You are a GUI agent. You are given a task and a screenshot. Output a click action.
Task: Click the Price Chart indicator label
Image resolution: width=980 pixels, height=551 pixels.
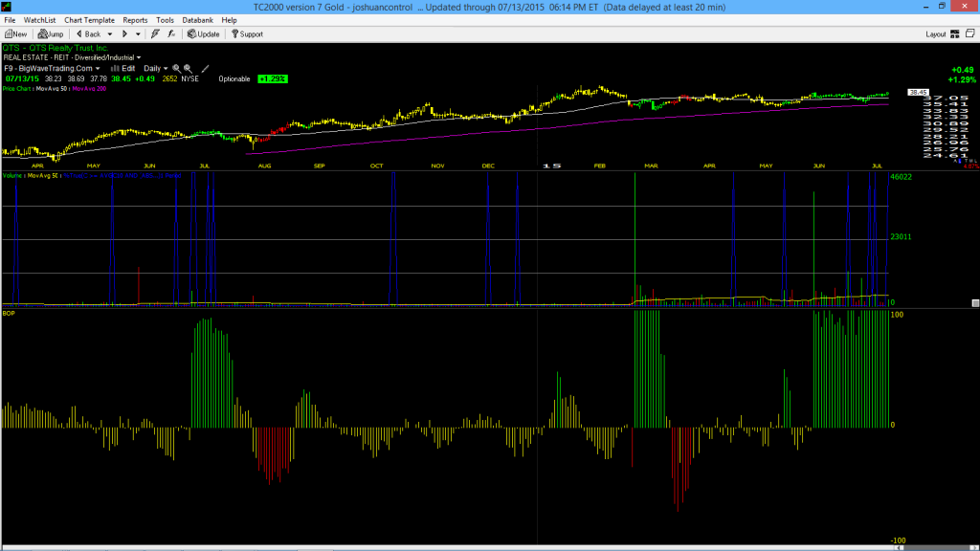16,89
